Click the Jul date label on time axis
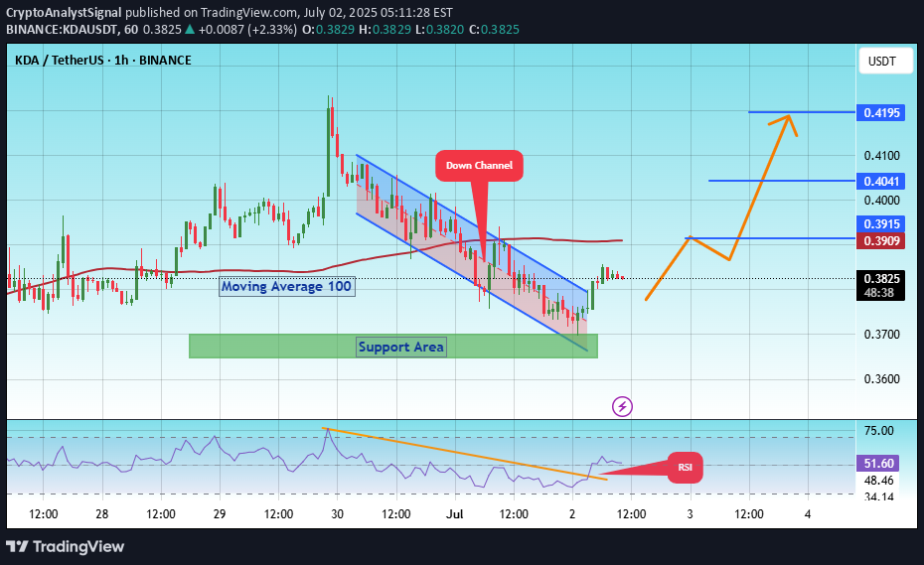The height and width of the screenshot is (565, 924). pyautogui.click(x=454, y=514)
